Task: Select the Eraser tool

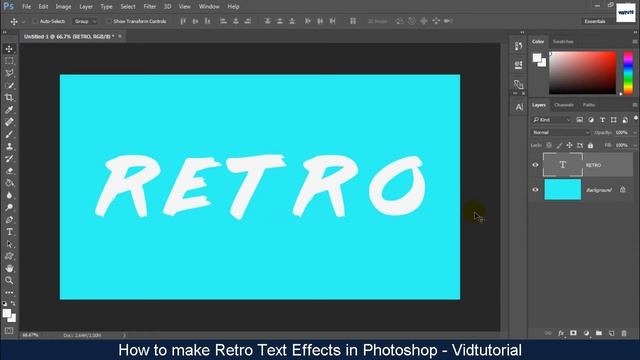Action: pyautogui.click(x=9, y=171)
